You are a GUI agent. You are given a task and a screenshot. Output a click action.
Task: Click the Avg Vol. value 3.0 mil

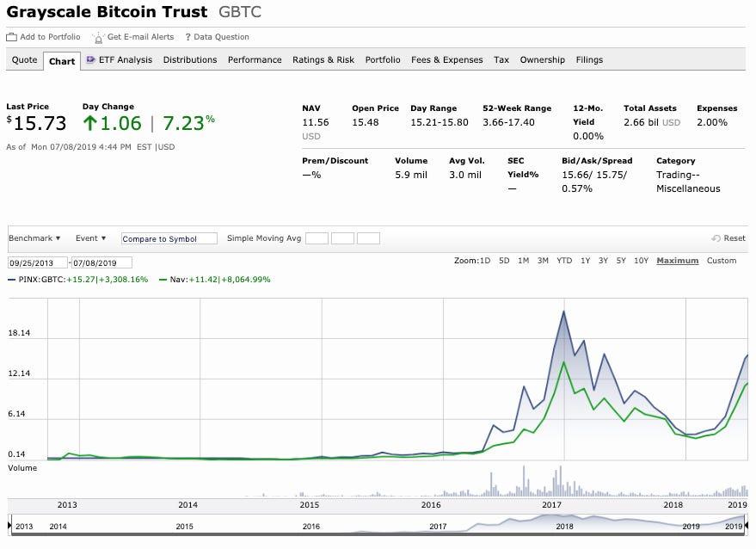465,176
